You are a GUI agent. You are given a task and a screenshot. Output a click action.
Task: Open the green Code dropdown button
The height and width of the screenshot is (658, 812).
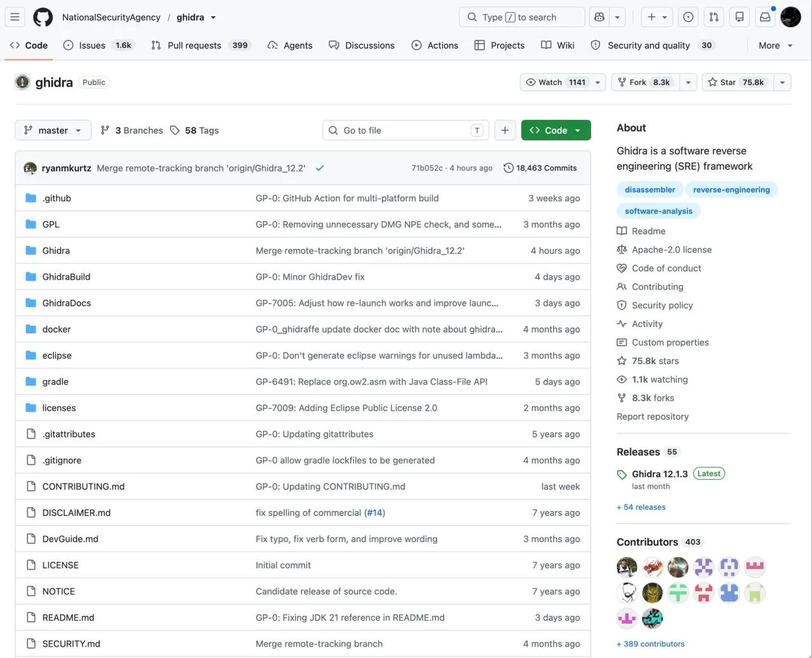[556, 131]
